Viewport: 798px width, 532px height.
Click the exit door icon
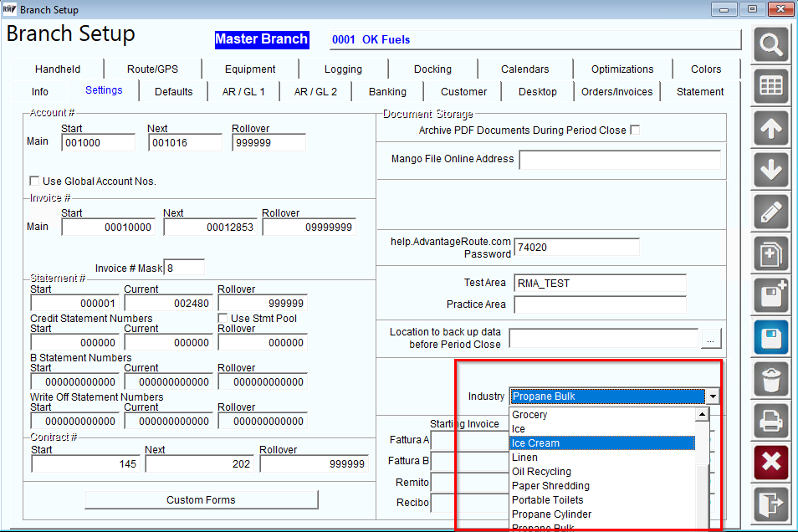click(x=771, y=504)
